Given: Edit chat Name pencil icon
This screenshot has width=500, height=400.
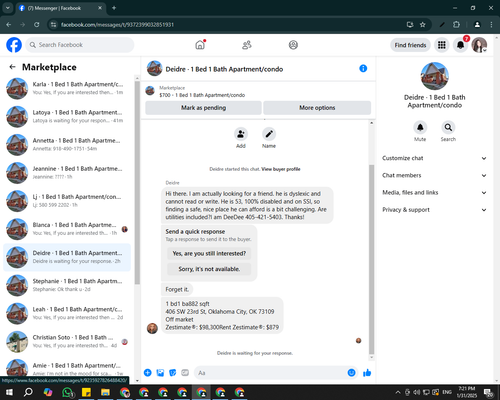Looking at the screenshot, I should pyautogui.click(x=269, y=134).
